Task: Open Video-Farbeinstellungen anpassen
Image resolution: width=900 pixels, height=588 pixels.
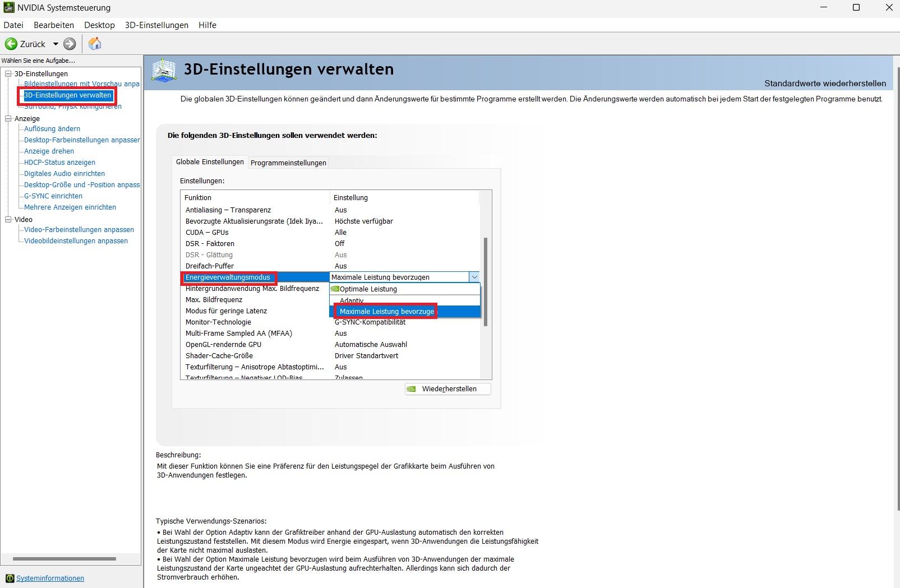Action: coord(79,230)
